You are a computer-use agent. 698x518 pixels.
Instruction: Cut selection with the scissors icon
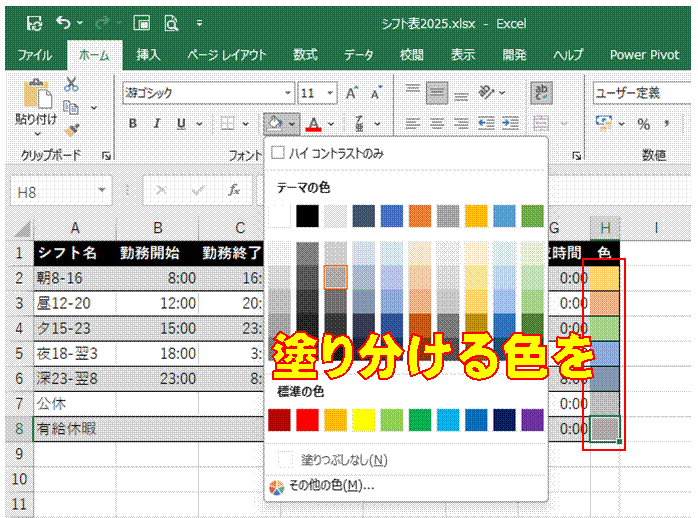tap(71, 84)
